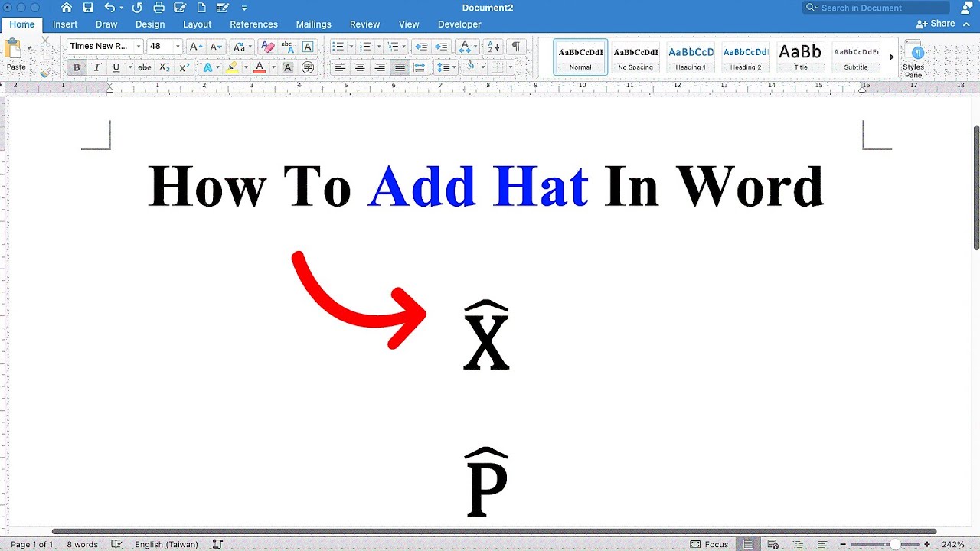Switch to the Layout tab
980x551 pixels.
coord(197,24)
